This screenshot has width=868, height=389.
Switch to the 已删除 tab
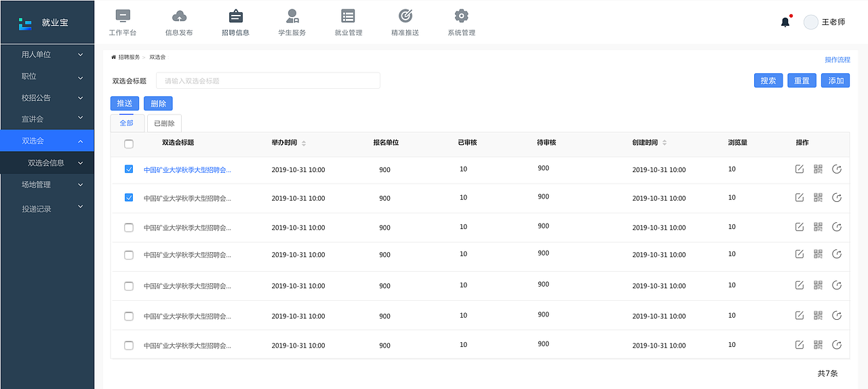pyautogui.click(x=164, y=123)
